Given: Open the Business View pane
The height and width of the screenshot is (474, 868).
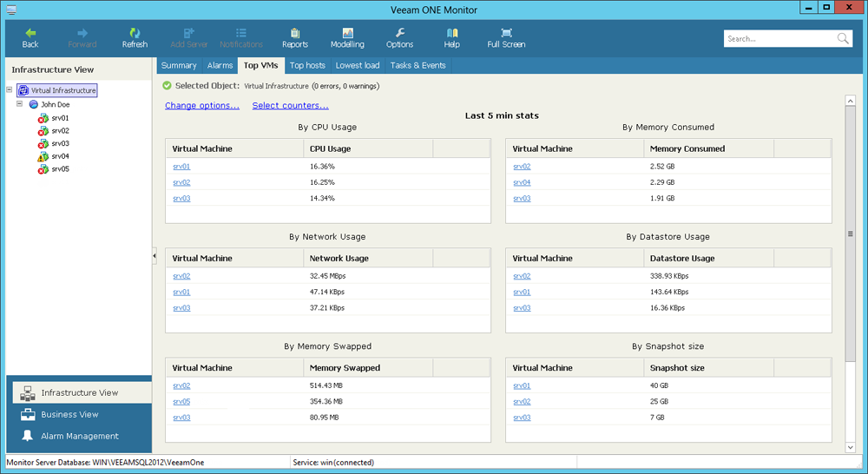Looking at the screenshot, I should point(79,414).
